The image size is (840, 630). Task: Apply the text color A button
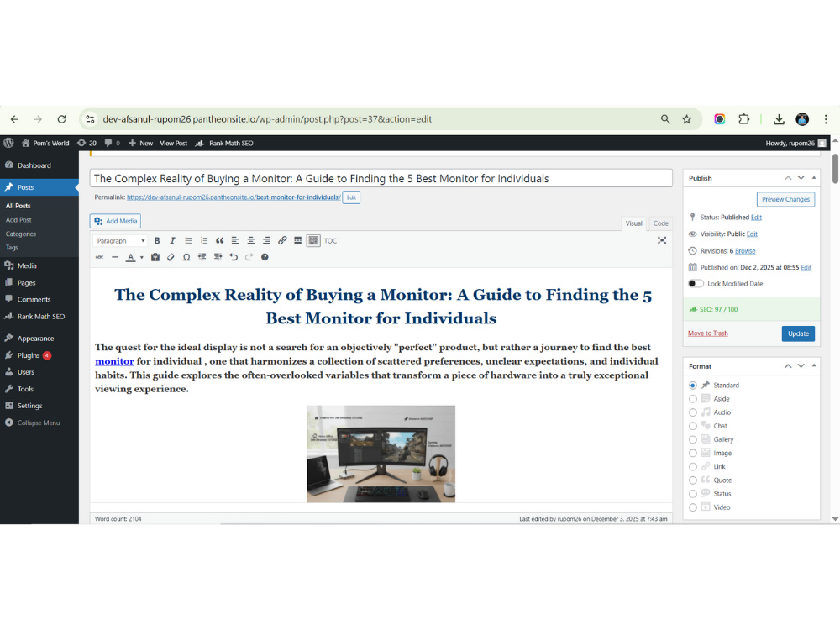tap(131, 257)
